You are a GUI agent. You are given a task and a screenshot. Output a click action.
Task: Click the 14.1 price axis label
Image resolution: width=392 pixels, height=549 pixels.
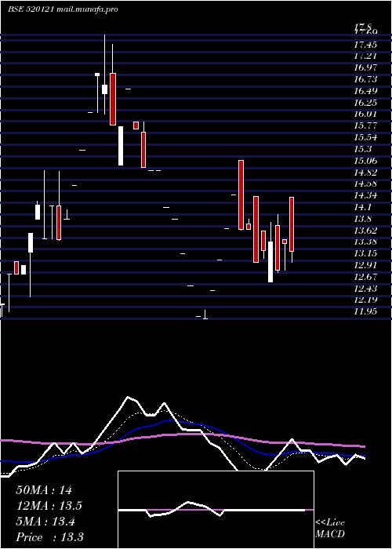click(x=362, y=207)
